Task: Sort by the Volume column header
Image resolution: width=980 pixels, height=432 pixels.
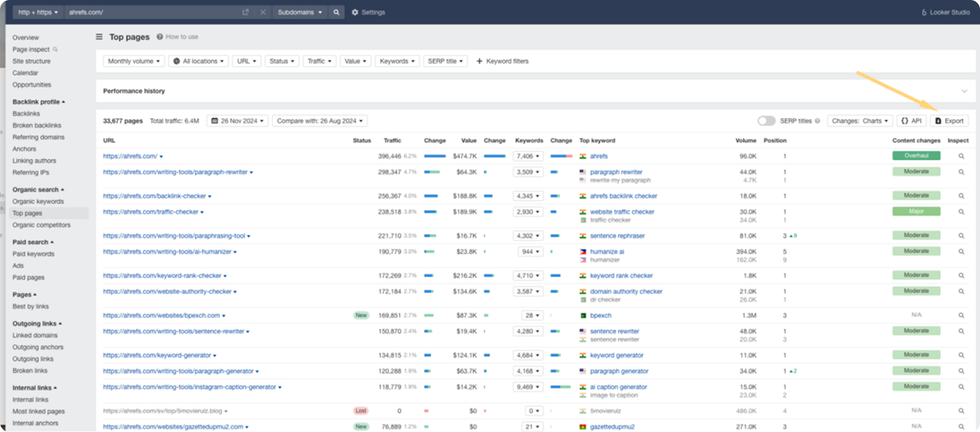Action: pyautogui.click(x=746, y=140)
